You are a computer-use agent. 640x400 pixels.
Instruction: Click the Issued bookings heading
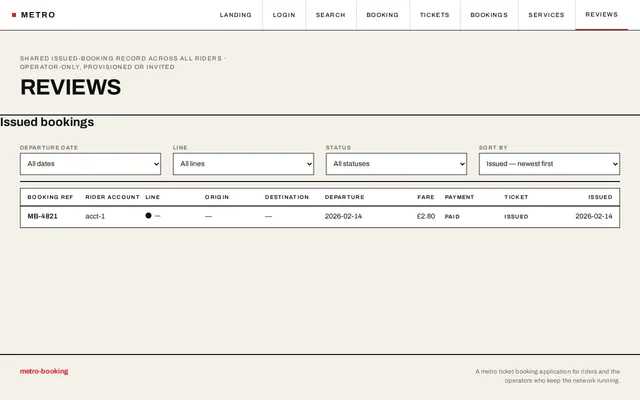click(47, 122)
